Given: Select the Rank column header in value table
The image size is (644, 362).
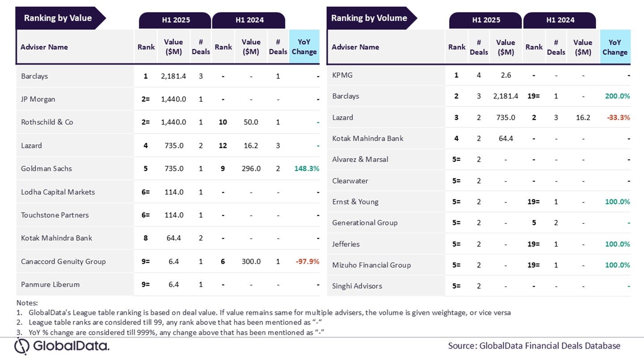Looking at the screenshot, I should click(x=145, y=46).
